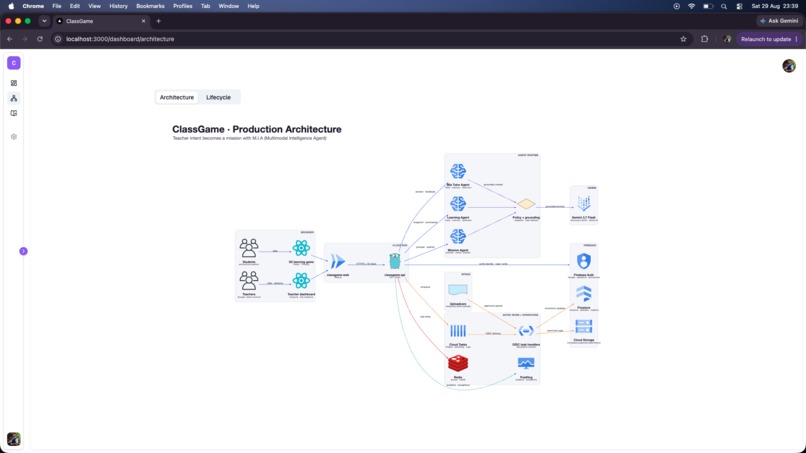
Task: Select the Firestore node icon
Action: 583,294
